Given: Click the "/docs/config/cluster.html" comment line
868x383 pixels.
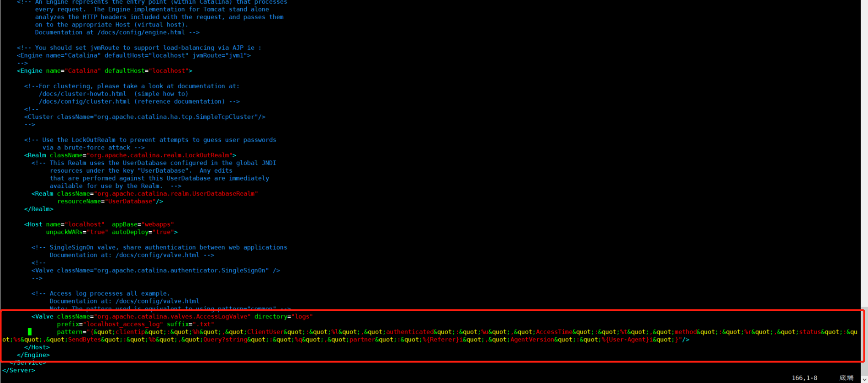Looking at the screenshot, I should tap(139, 101).
